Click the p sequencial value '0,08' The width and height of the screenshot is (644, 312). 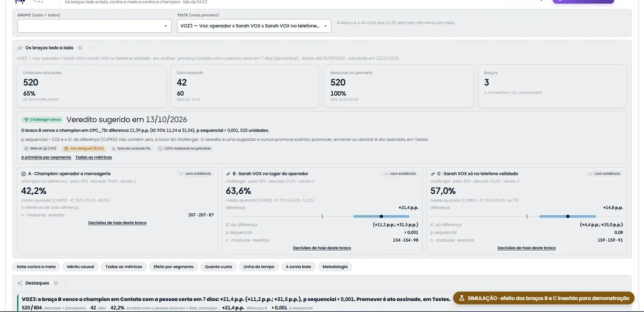tap(619, 233)
